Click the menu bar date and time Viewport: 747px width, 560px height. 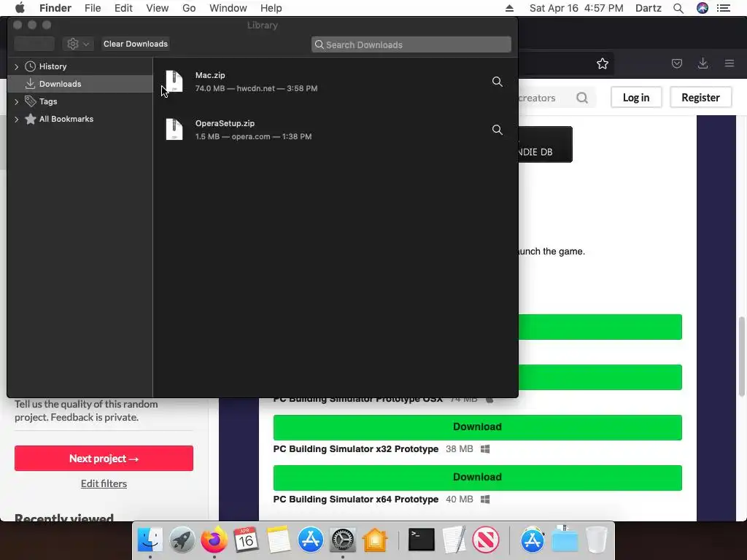point(576,8)
